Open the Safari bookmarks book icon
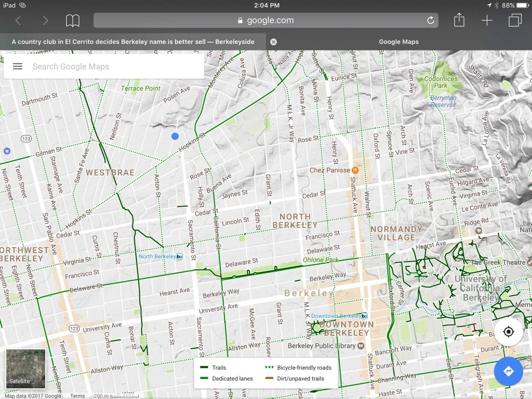The width and height of the screenshot is (532, 399). [x=73, y=21]
